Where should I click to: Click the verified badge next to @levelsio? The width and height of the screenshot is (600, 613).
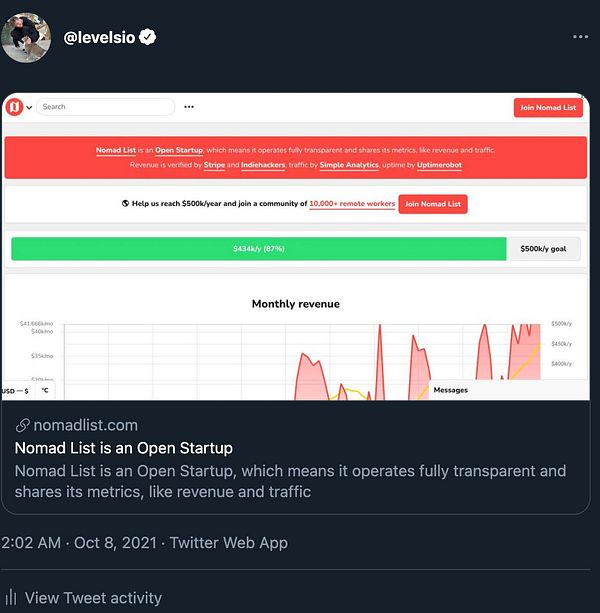148,38
